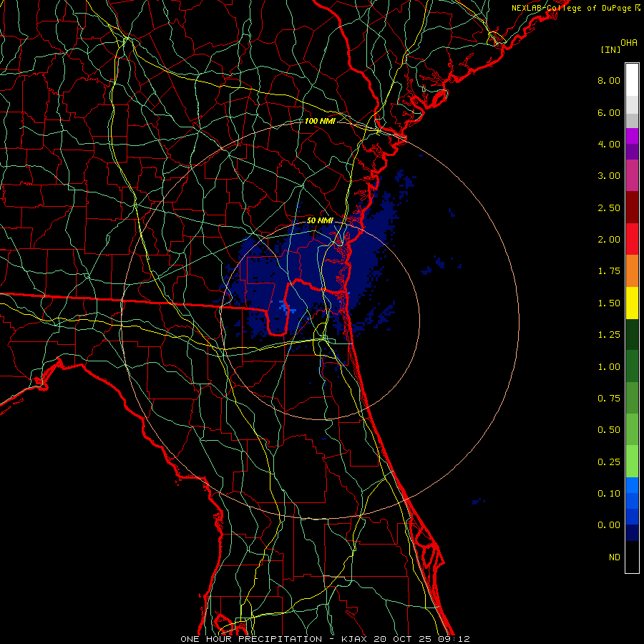Screen dimensions: 644x644
Task: Click the 3.00 legend value label
Action: tap(609, 176)
